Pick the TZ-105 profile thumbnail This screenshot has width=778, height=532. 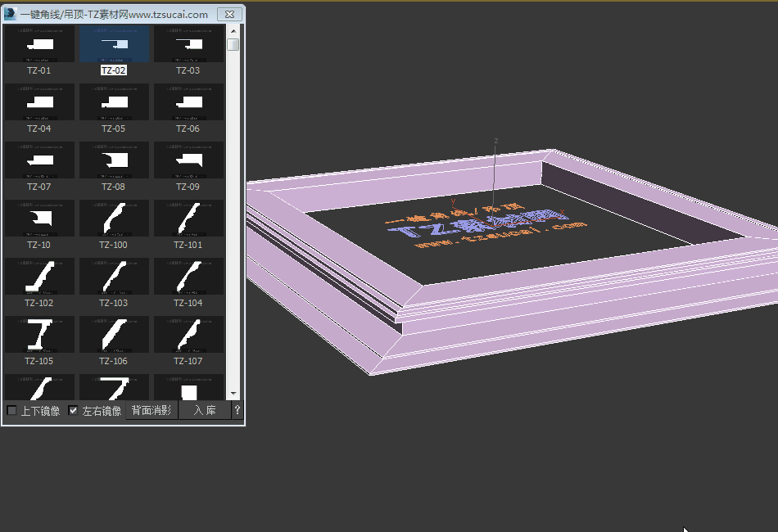tap(39, 334)
